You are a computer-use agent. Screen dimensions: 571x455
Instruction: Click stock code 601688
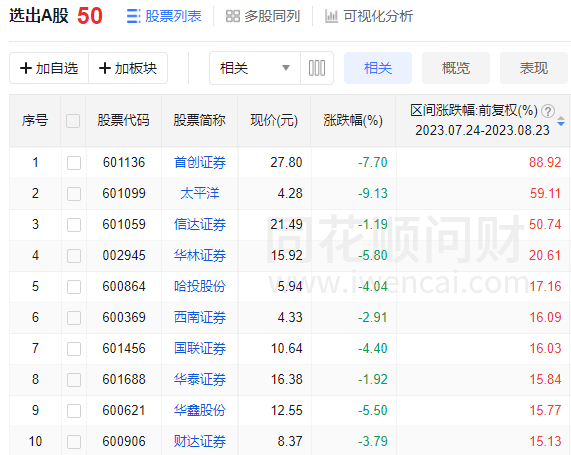[124, 379]
